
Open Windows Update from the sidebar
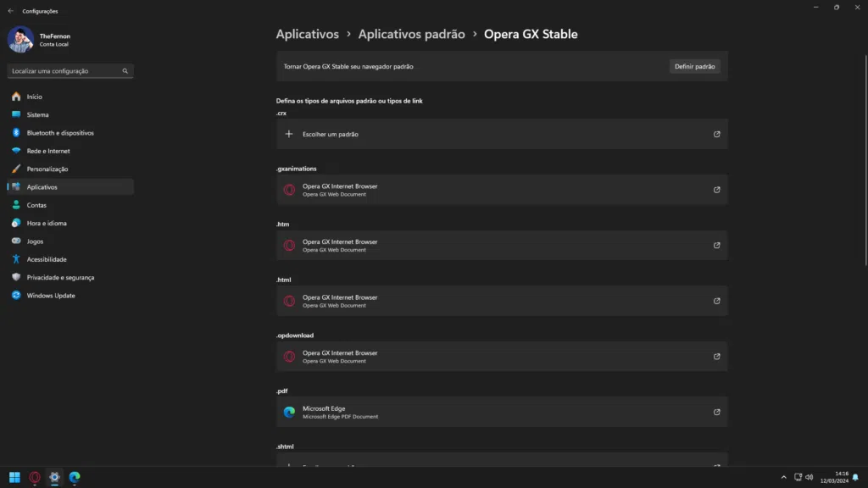(x=49, y=295)
